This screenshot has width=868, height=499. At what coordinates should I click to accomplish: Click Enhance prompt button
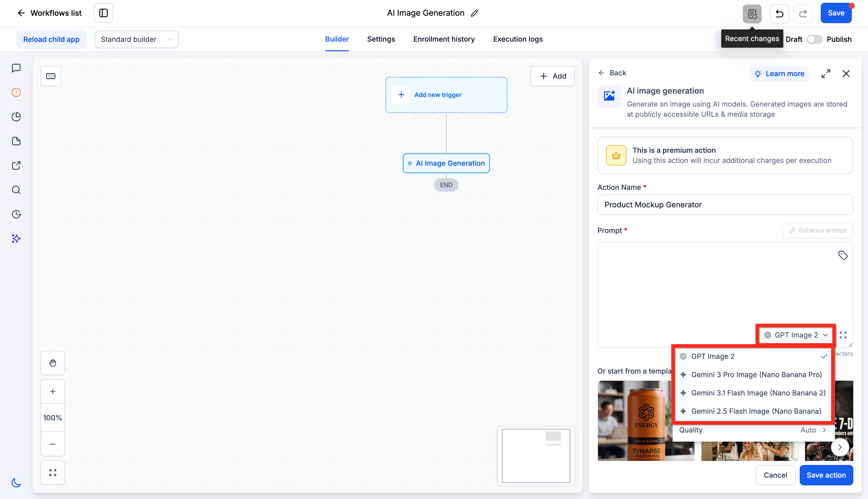[818, 230]
